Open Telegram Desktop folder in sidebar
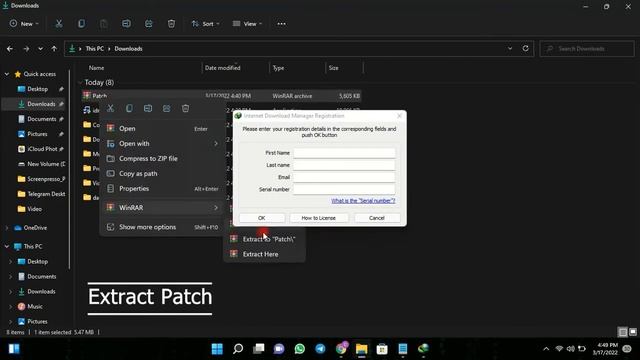Image resolution: width=640 pixels, height=360 pixels. click(42, 194)
